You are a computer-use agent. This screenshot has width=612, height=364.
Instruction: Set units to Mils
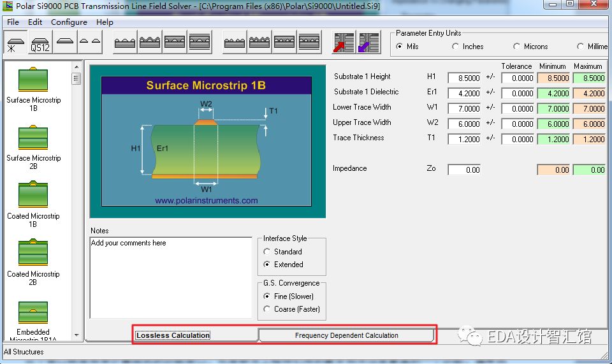[407, 47]
